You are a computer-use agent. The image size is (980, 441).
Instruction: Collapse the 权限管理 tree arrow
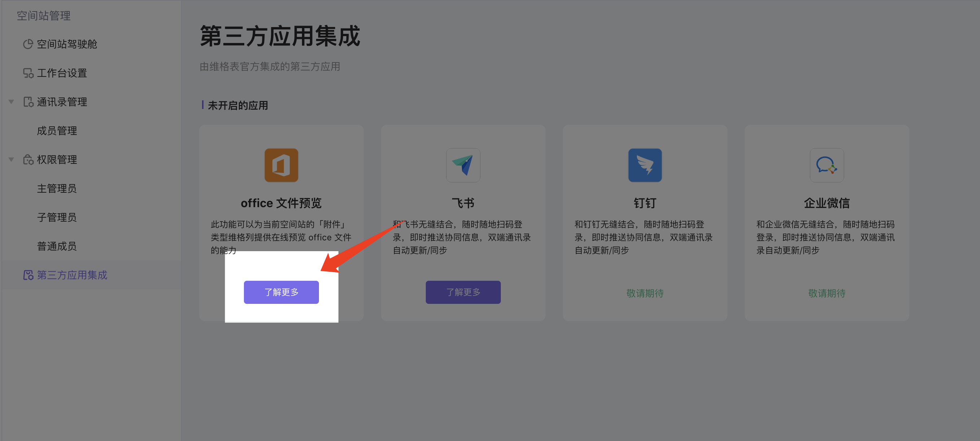click(12, 160)
